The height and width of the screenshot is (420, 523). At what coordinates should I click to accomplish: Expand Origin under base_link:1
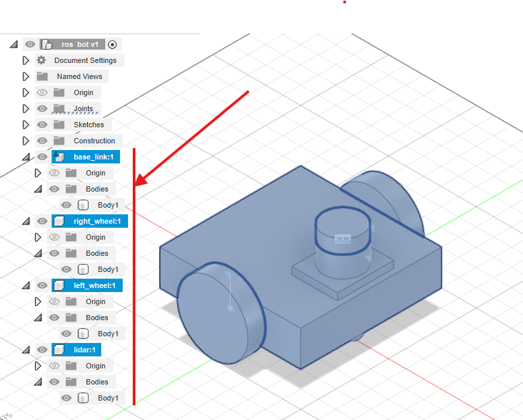coord(38,173)
